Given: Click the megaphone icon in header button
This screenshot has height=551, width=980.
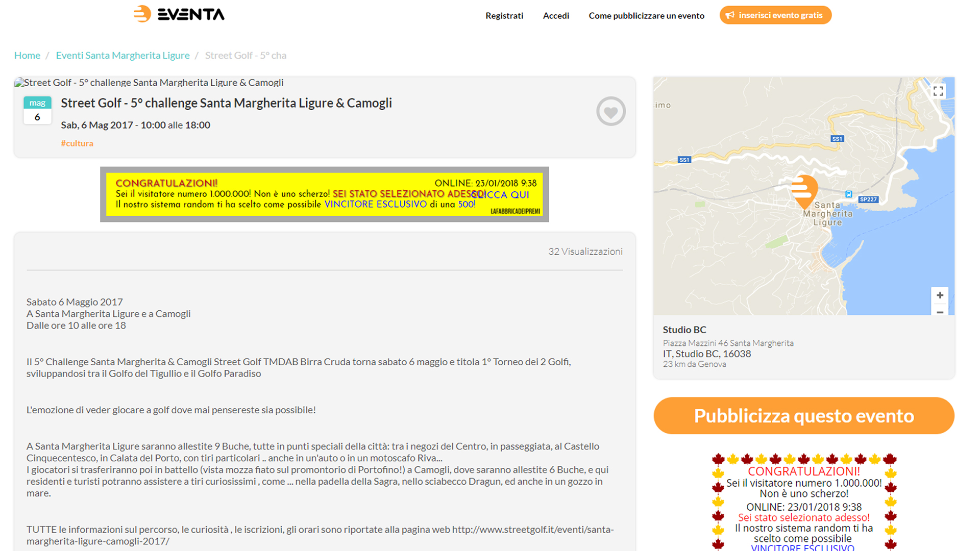Looking at the screenshot, I should point(730,15).
